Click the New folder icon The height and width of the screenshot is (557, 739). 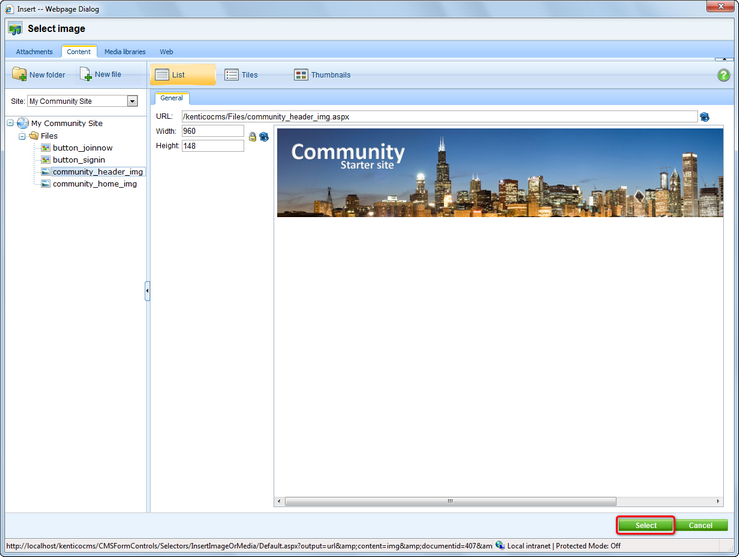click(x=19, y=74)
